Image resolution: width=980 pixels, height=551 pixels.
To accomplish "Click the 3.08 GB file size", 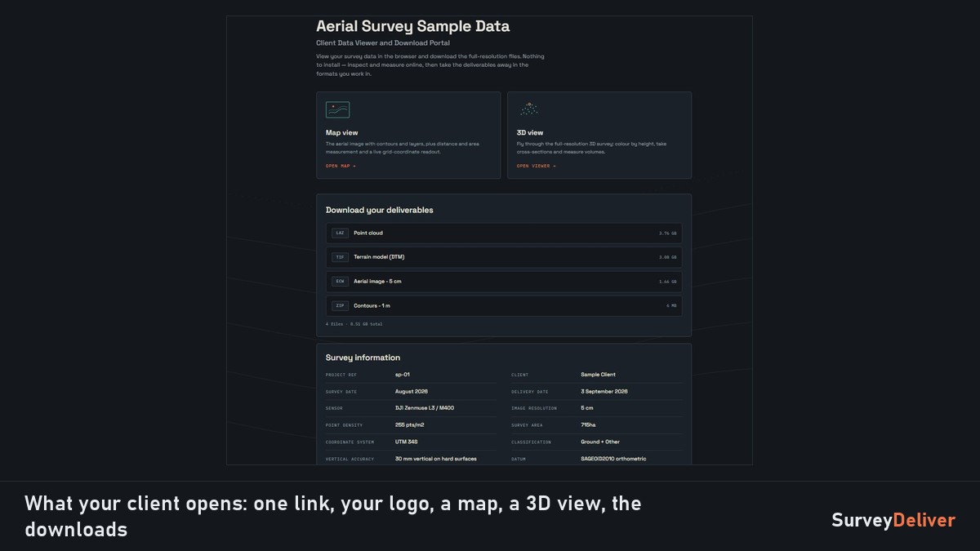I will coord(667,257).
